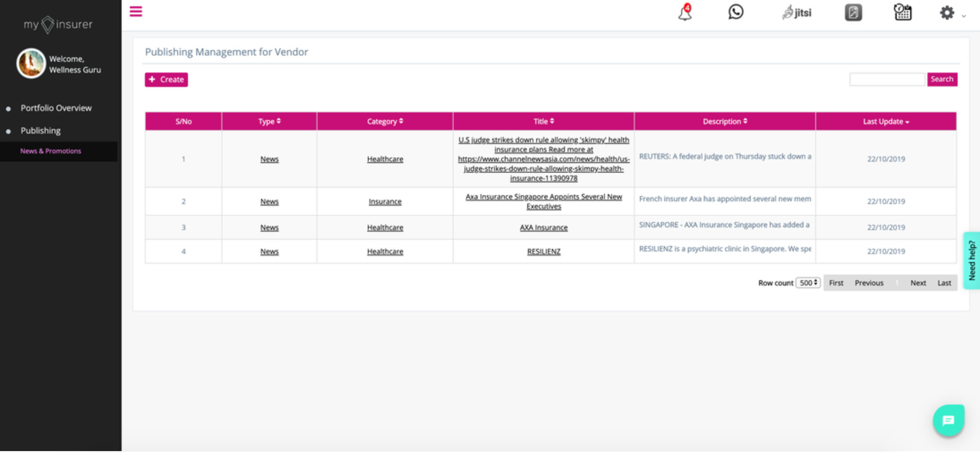Click the Search button

[942, 79]
